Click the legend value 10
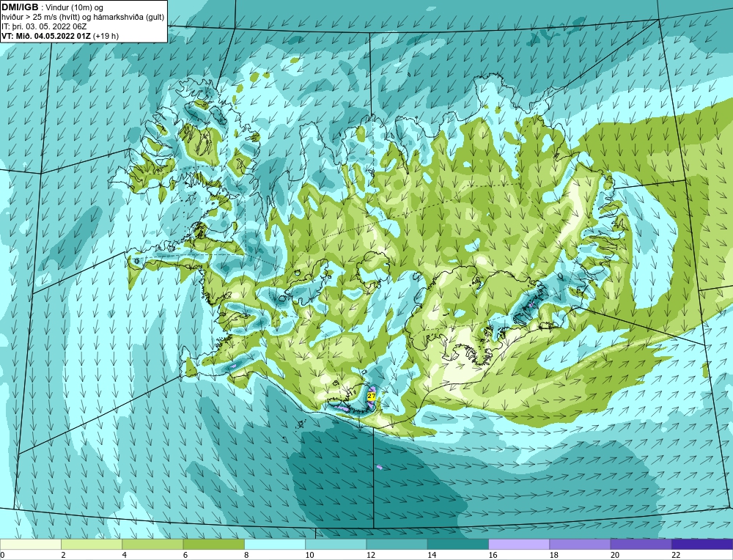This screenshot has height=560, width=733. click(x=309, y=555)
